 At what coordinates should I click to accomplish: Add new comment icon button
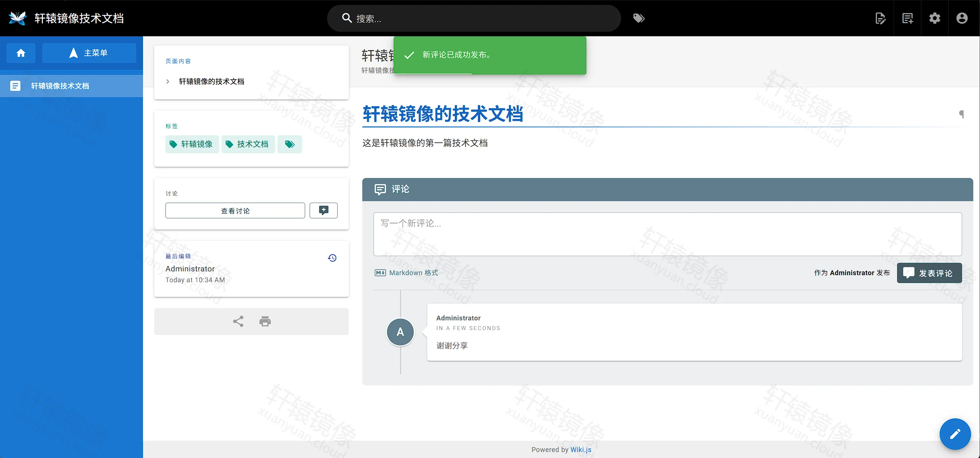pyautogui.click(x=323, y=210)
